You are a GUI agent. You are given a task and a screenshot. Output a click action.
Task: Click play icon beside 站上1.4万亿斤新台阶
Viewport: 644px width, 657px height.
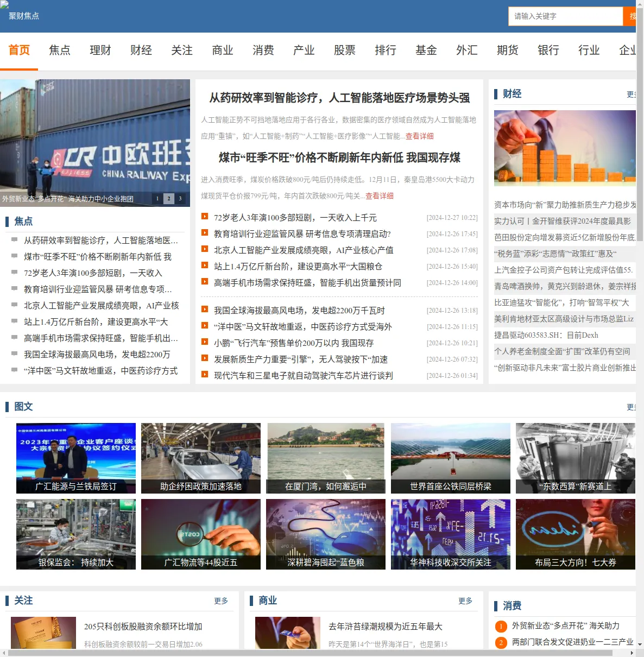coord(205,265)
